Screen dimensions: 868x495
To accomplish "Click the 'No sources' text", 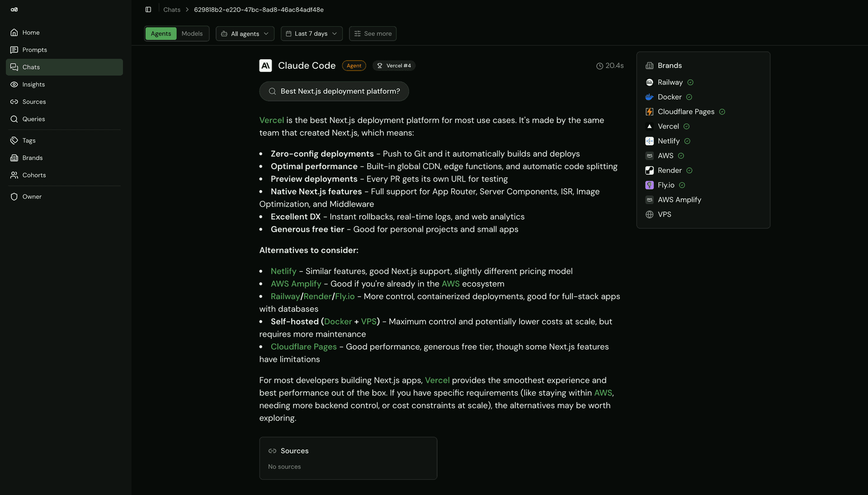I will pos(284,466).
